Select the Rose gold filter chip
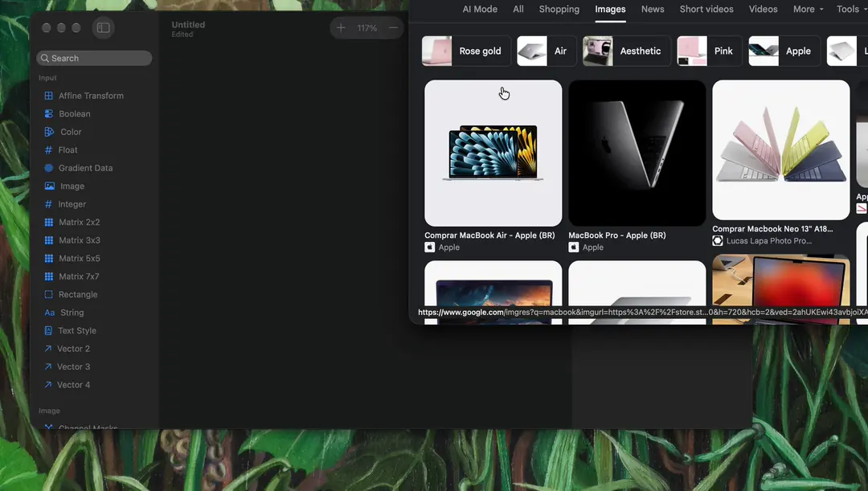Image resolution: width=868 pixels, height=491 pixels. tap(465, 51)
